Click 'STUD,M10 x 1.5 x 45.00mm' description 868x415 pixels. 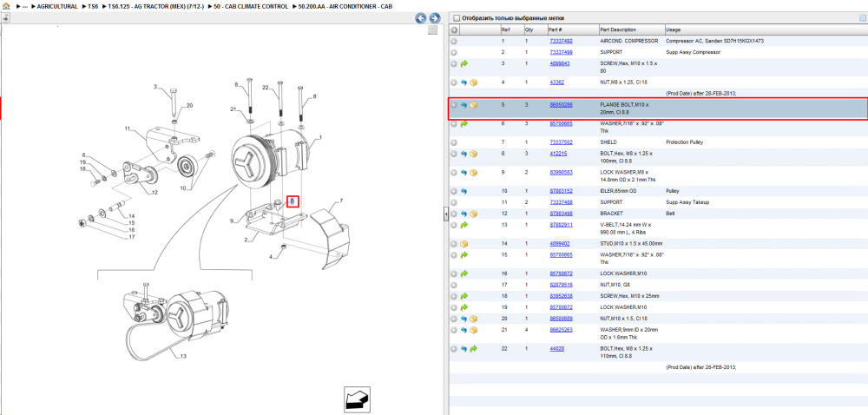pyautogui.click(x=631, y=243)
